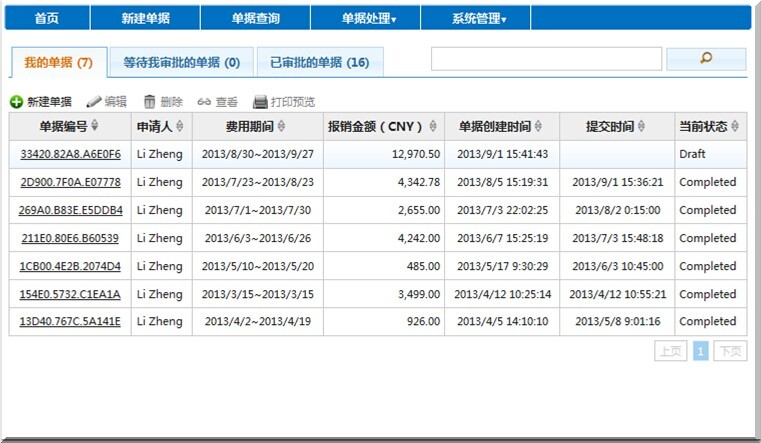The image size is (761, 443).
Task: Switch to 等待我审批的单据 (0) tab
Action: (181, 63)
